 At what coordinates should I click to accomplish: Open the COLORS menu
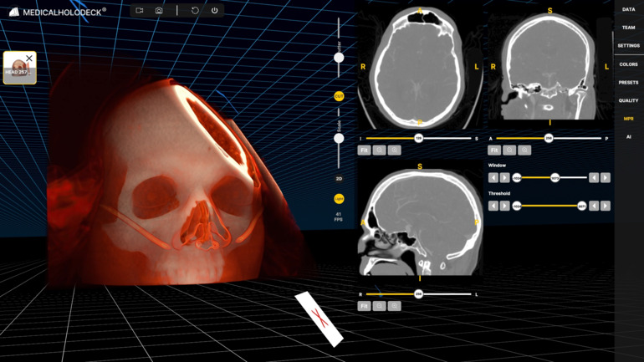[x=628, y=64]
